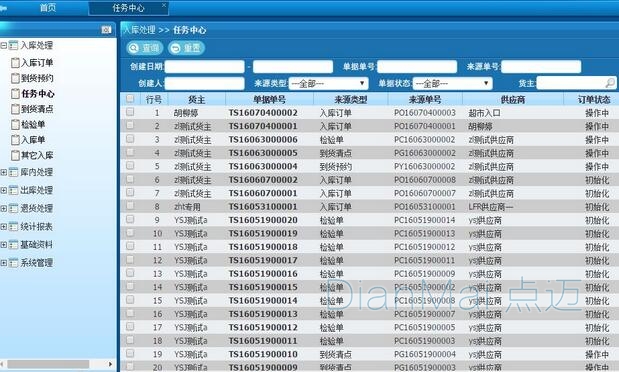Click the 入库订单 document icon

pyautogui.click(x=15, y=62)
